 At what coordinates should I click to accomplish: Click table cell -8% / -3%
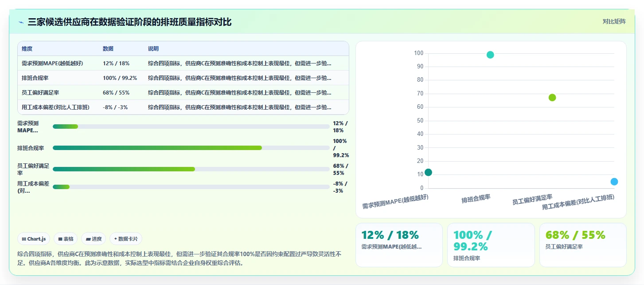[115, 107]
